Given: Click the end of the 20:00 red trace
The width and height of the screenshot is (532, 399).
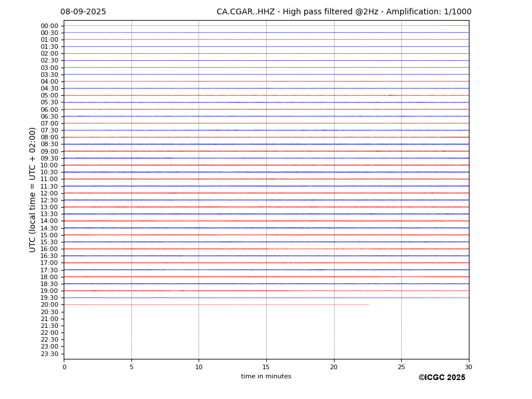Looking at the screenshot, I should coord(369,305).
